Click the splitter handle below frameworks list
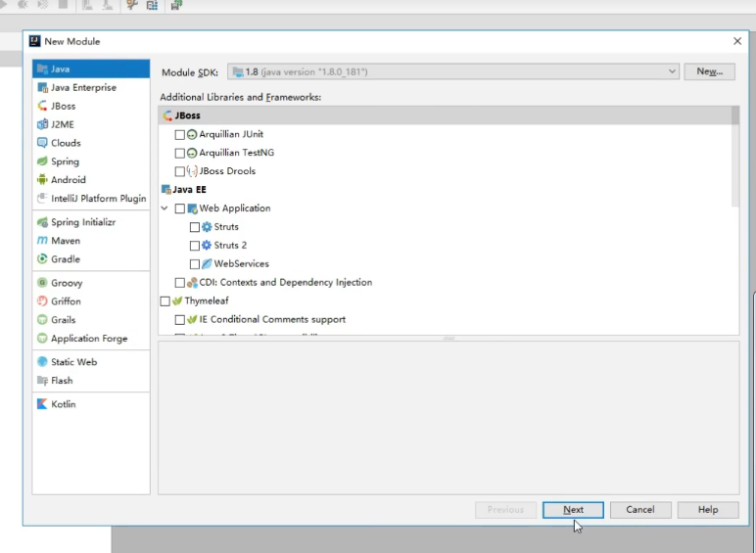 pos(449,338)
